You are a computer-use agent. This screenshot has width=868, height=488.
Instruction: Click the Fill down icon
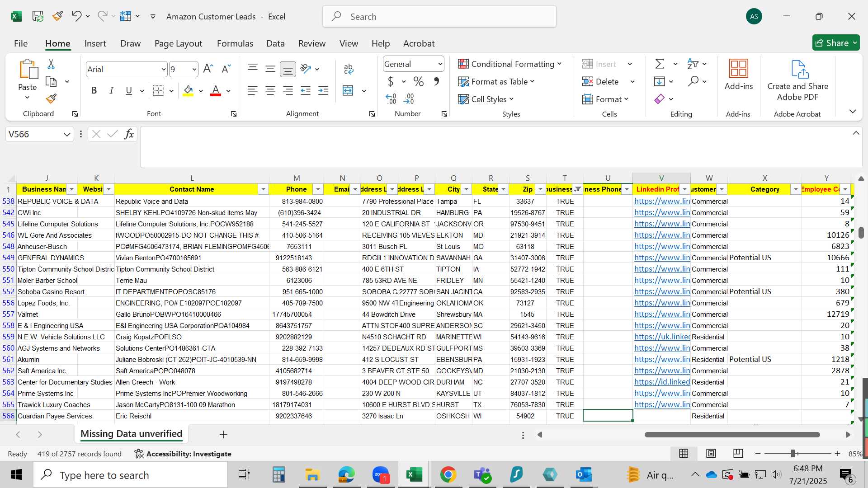point(660,81)
